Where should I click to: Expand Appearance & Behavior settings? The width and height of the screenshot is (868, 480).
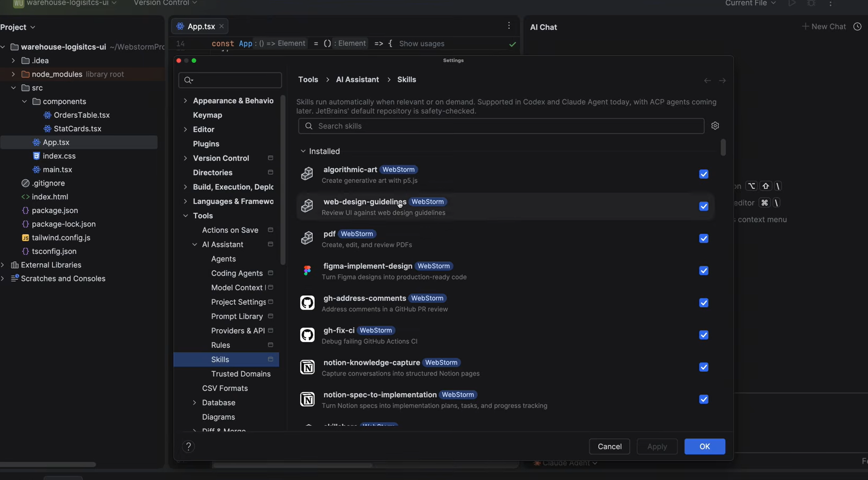(185, 101)
